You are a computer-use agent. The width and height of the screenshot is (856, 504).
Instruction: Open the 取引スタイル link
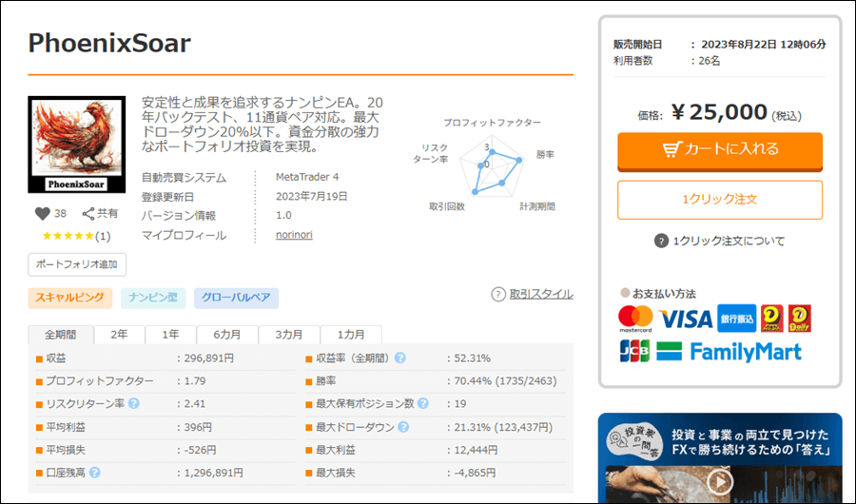540,295
